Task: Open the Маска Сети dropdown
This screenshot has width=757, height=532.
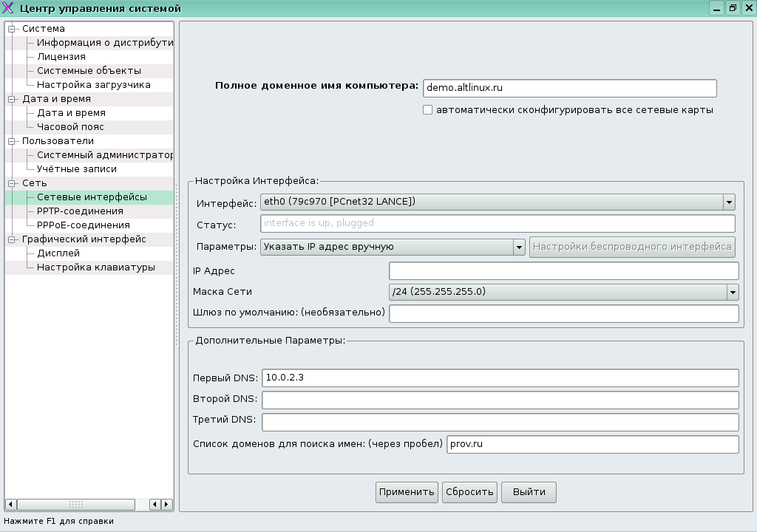Action: click(732, 292)
